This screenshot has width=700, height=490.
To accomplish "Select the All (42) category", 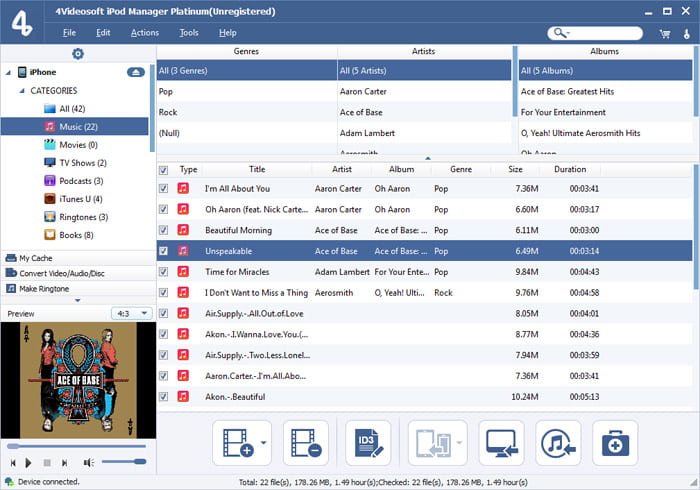I will (x=72, y=108).
